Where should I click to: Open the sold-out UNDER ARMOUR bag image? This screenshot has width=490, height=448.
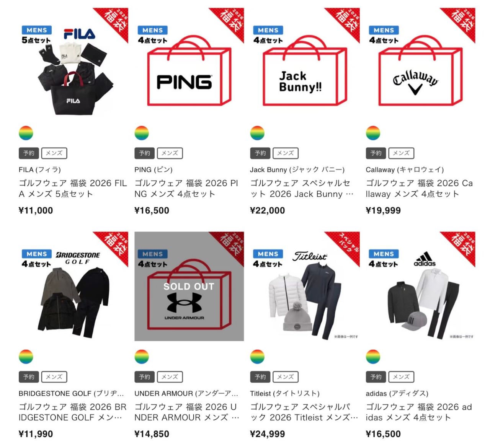click(x=189, y=286)
